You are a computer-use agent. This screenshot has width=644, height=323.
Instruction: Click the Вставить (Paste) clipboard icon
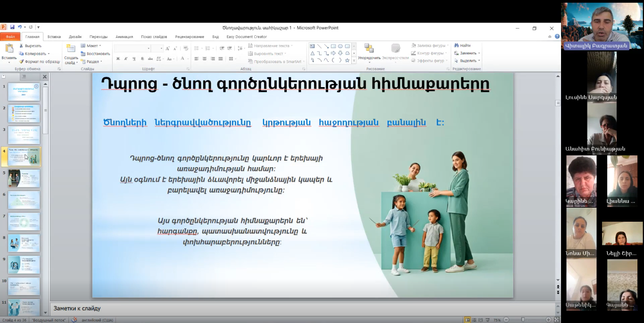click(9, 48)
